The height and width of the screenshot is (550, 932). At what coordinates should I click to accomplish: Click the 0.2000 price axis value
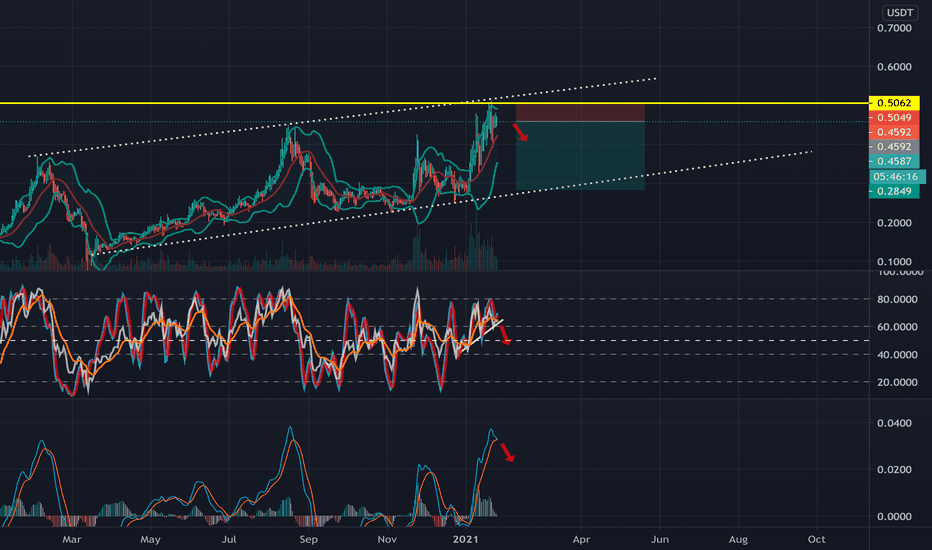coord(894,223)
